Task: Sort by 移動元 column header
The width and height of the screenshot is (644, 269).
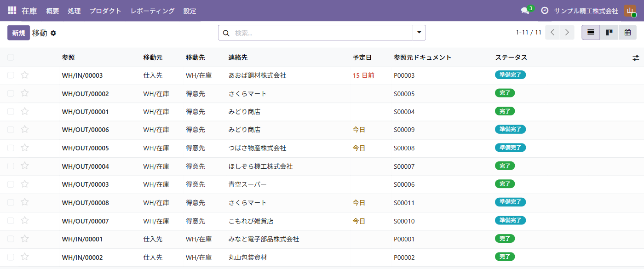Action: pos(153,57)
